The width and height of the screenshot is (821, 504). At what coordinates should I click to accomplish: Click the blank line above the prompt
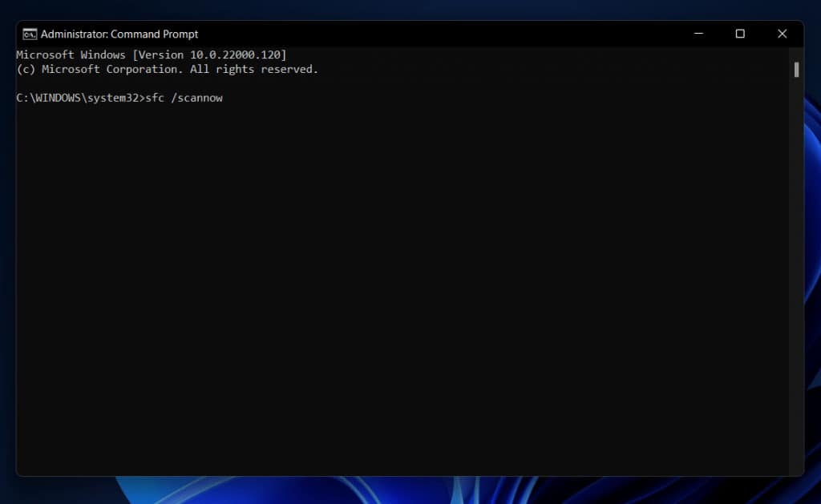(x=241, y=83)
